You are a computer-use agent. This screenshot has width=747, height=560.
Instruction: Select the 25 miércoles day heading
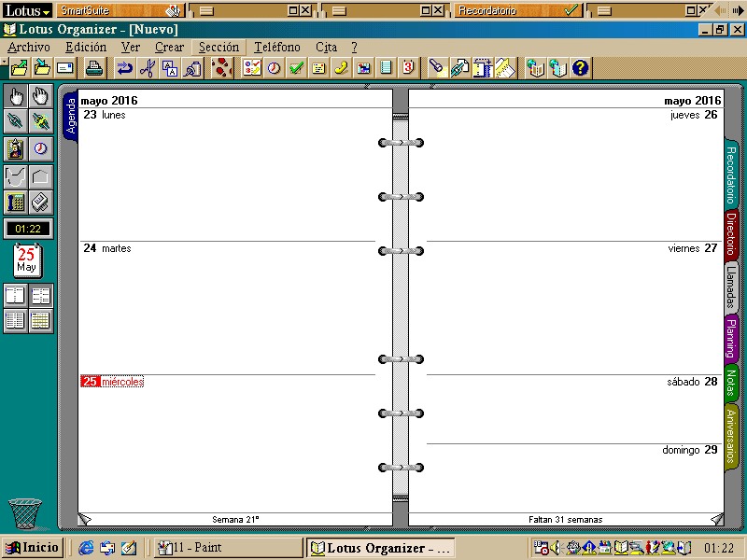[x=112, y=382]
